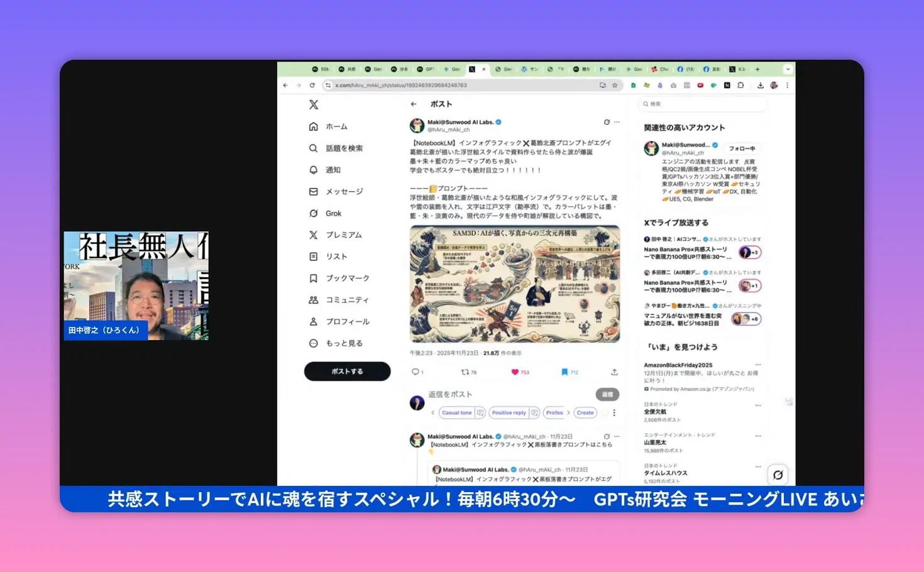Viewport: 924px width, 572px height.
Task: Toggle the フォロー中 follow state
Action: tap(743, 148)
